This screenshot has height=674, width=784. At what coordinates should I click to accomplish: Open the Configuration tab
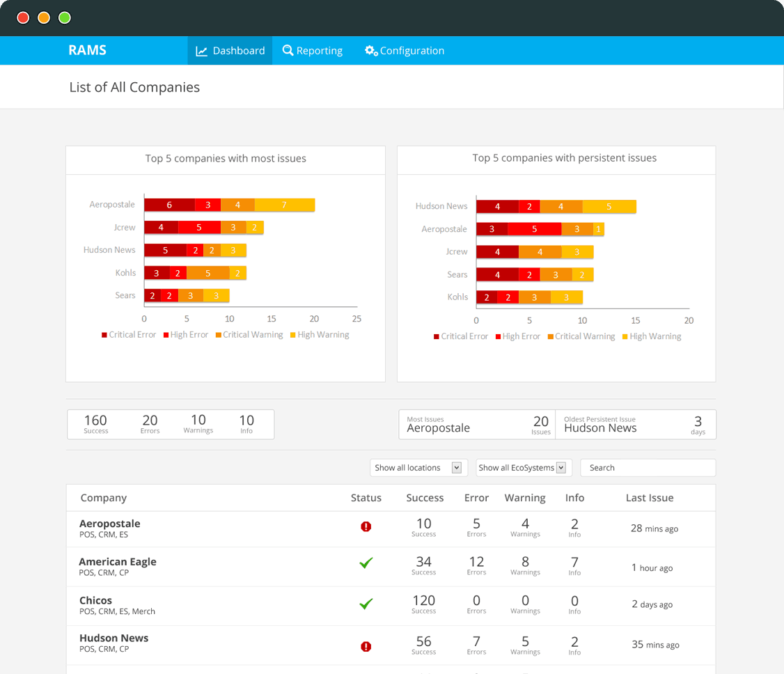click(x=405, y=51)
